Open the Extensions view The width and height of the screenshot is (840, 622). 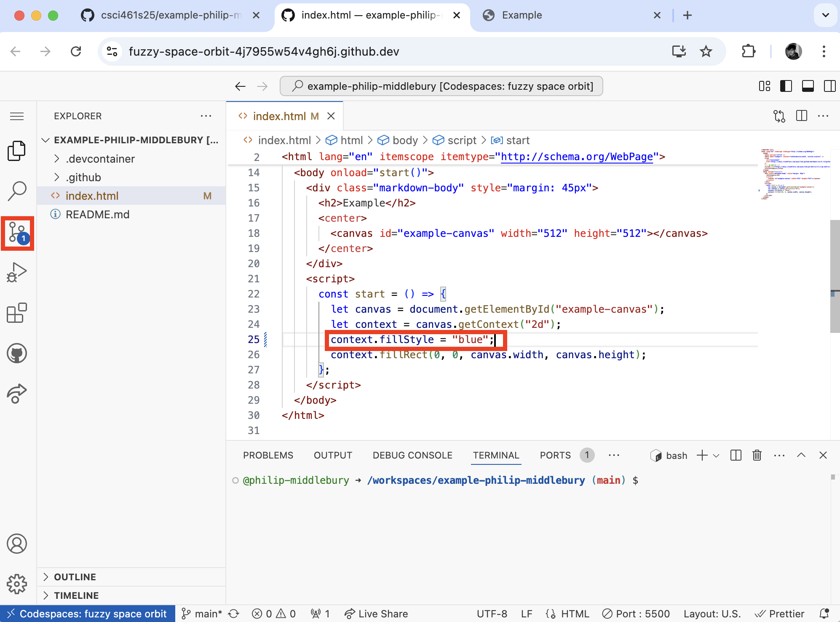(x=17, y=313)
